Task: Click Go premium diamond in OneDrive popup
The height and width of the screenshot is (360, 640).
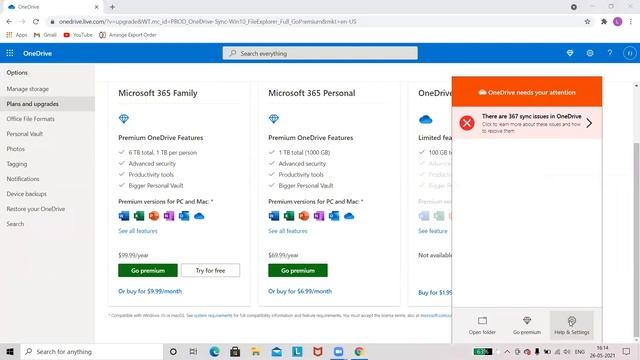Action: tap(527, 326)
